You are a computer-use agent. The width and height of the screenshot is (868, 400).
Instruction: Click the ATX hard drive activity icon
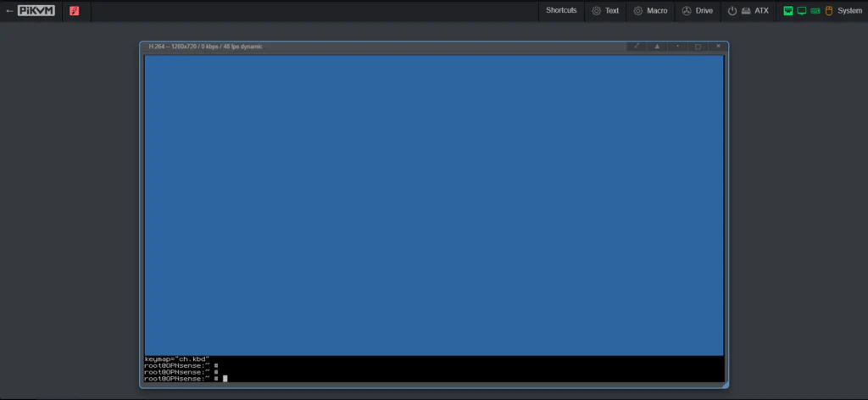tap(745, 11)
